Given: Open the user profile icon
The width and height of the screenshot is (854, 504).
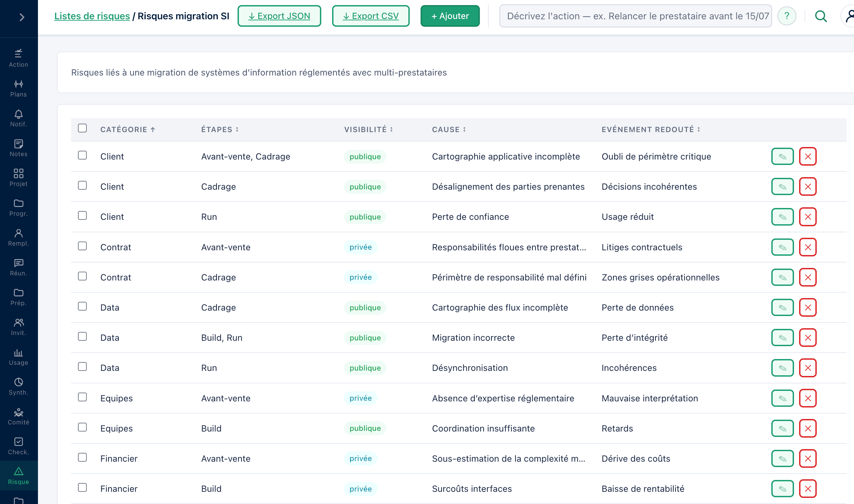Looking at the screenshot, I should [x=849, y=16].
